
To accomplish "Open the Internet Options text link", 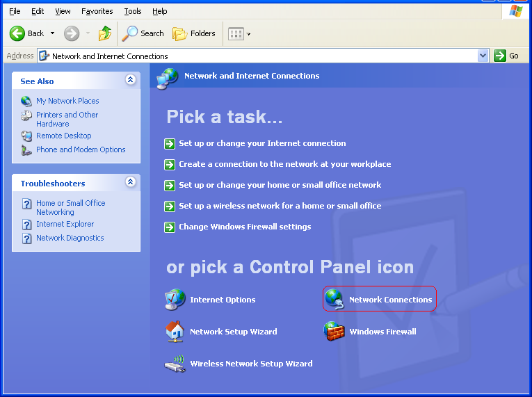I will click(x=223, y=300).
